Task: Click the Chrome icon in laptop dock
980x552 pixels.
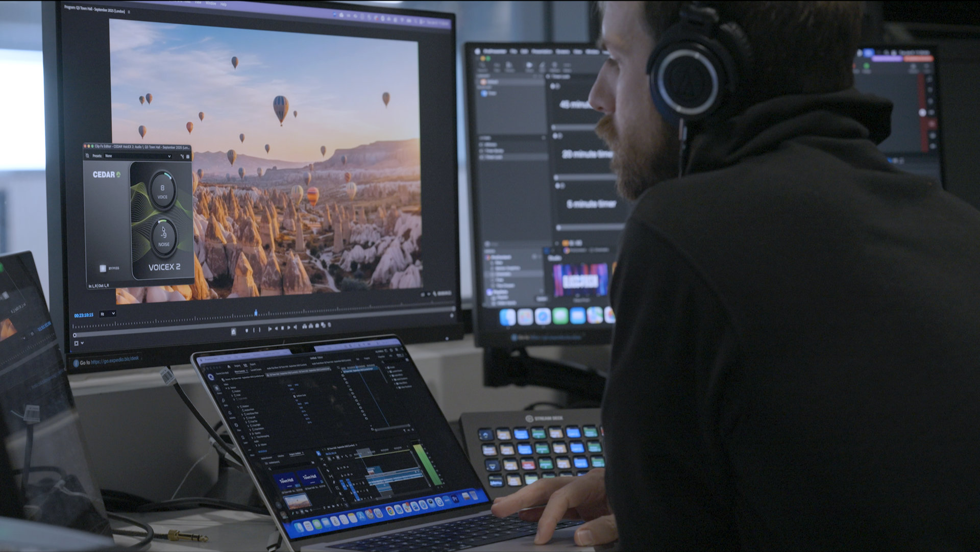Action: [x=390, y=511]
